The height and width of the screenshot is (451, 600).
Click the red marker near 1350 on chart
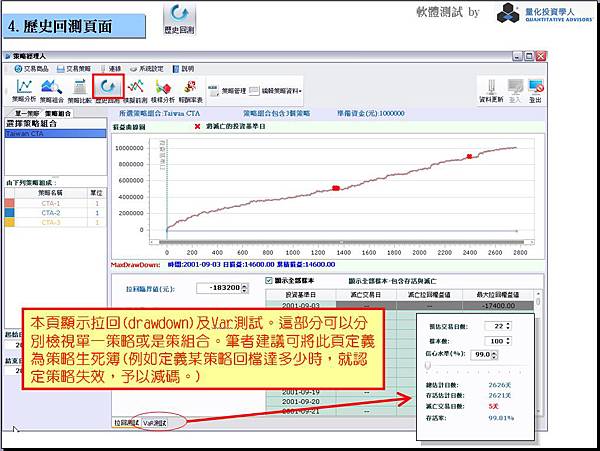(x=336, y=188)
